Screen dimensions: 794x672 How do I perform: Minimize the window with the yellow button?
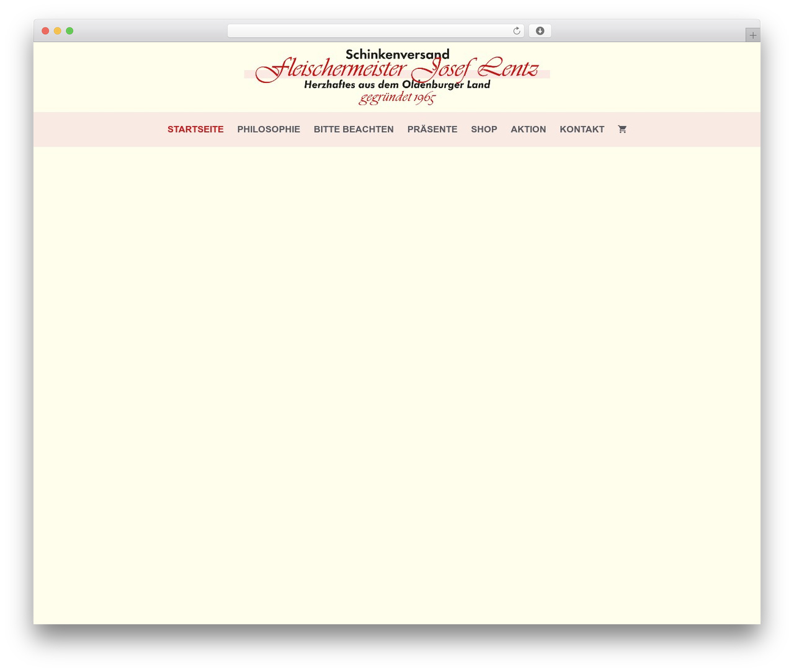(58, 31)
